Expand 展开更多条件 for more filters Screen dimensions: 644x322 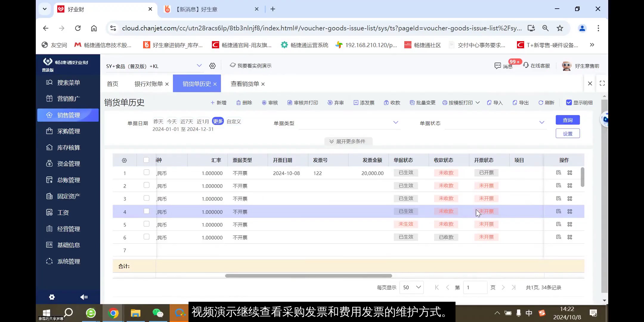(x=348, y=141)
